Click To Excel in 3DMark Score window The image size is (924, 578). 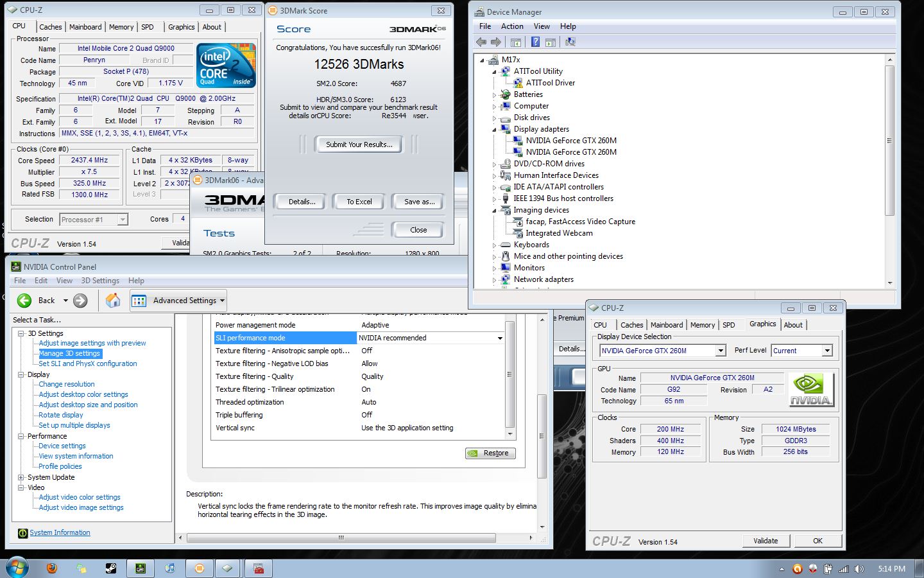tap(359, 202)
